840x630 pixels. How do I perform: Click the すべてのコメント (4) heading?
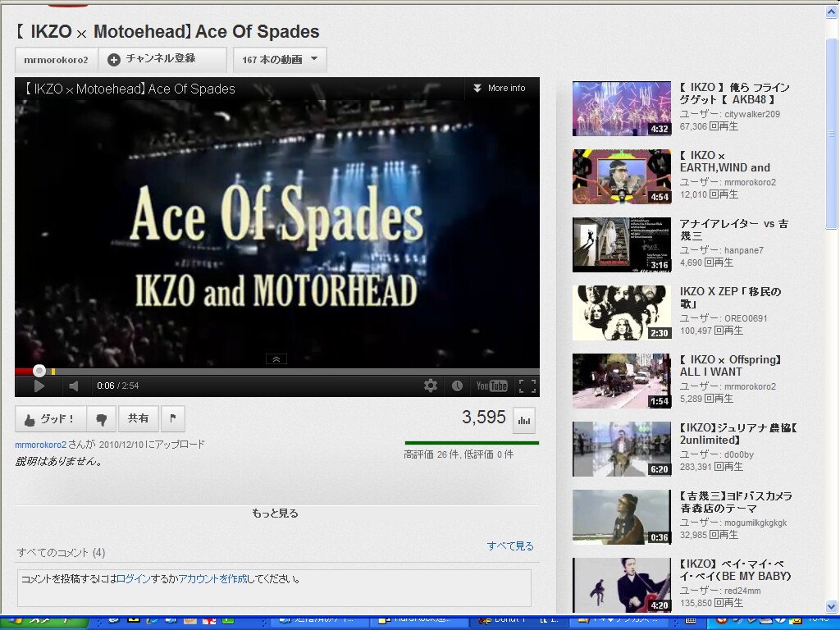pos(61,552)
